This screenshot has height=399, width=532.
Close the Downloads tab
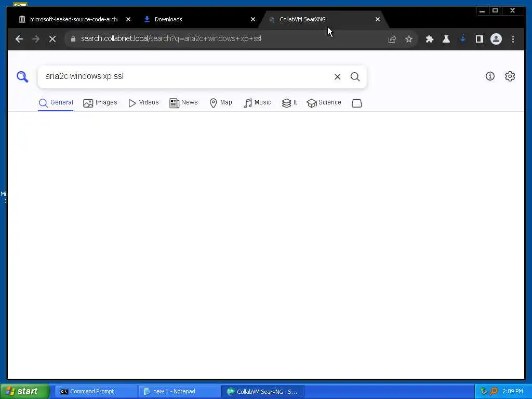(x=253, y=19)
